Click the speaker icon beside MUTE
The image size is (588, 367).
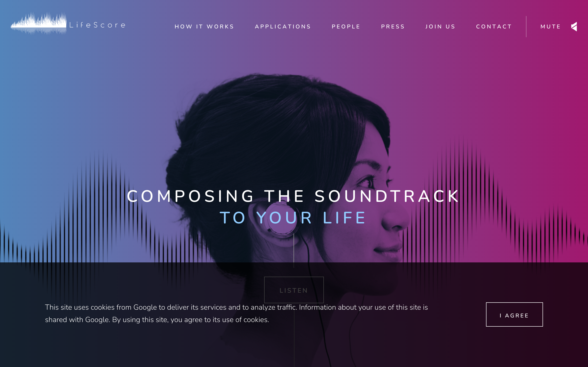[574, 26]
